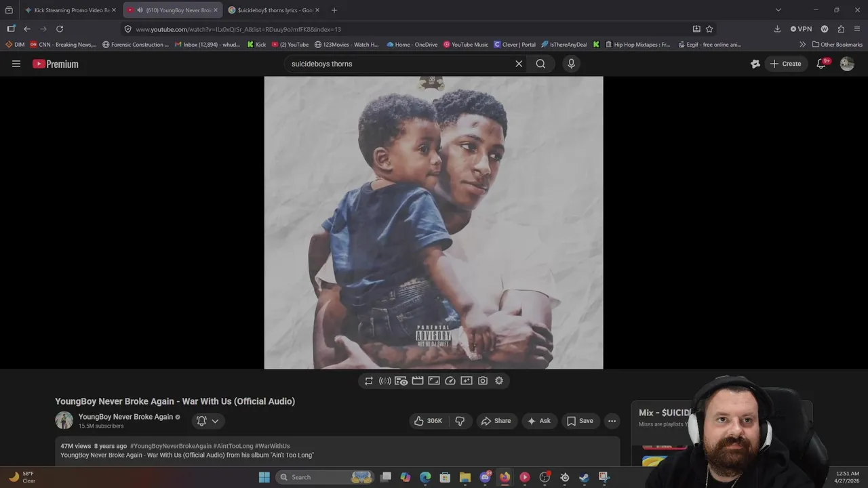Open the sparkle icon left of Create
The width and height of the screenshot is (868, 488).
click(755, 64)
